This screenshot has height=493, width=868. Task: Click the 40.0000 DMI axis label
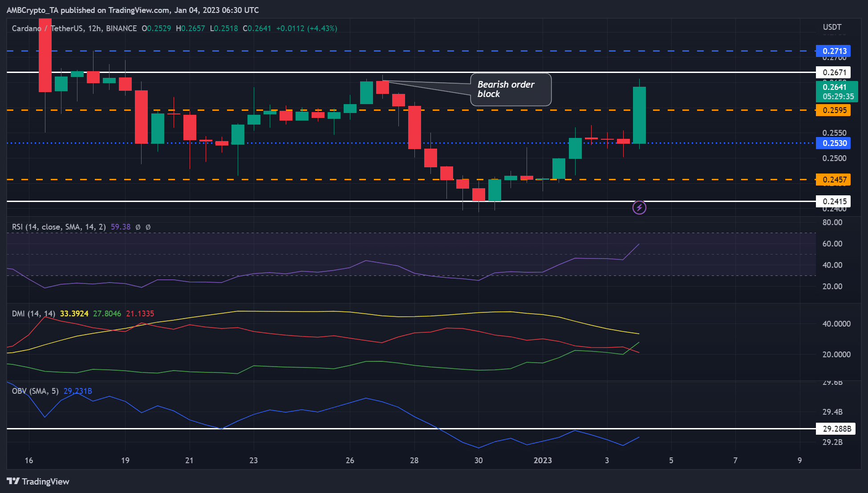(x=836, y=324)
